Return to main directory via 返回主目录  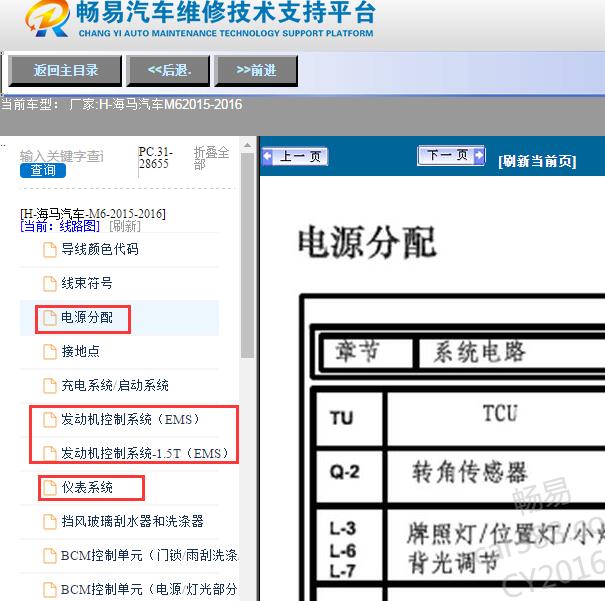click(65, 71)
